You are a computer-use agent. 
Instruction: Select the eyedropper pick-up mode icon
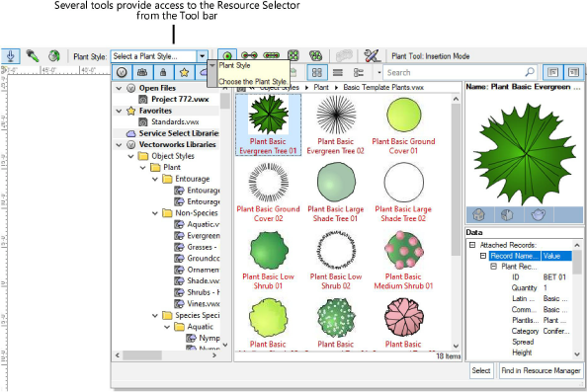(33, 56)
